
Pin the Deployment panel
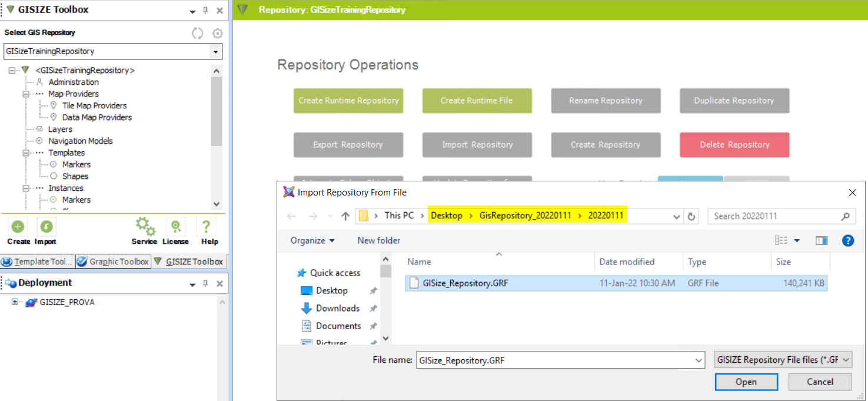point(205,284)
